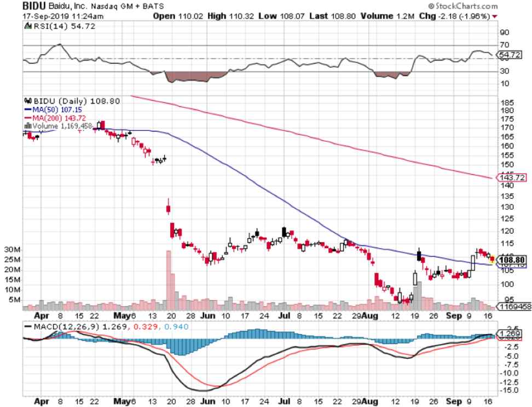This screenshot has height=407, width=532.
Task: Click the 'Volume 1,169,458' legend text
Action: point(62,127)
